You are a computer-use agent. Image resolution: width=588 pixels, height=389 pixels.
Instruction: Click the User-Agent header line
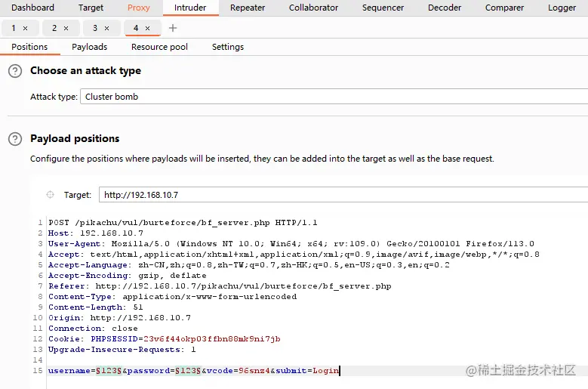(x=291, y=244)
